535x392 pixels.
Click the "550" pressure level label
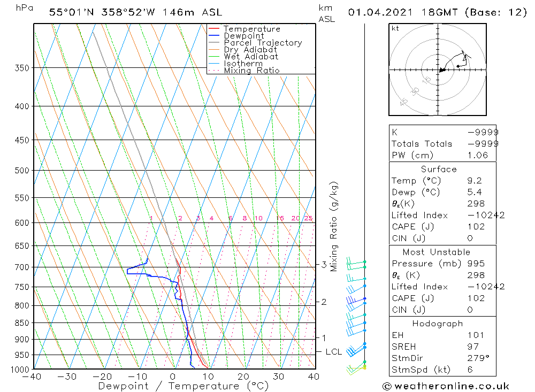point(22,197)
